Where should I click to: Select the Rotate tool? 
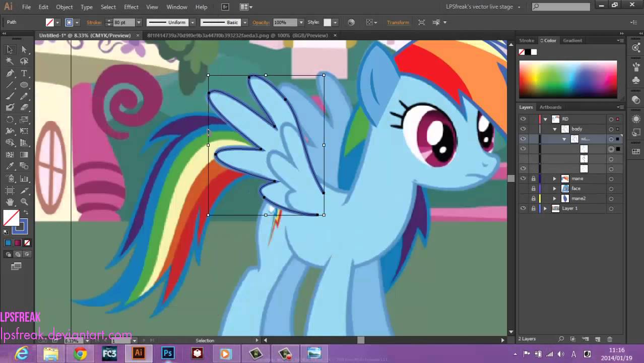[x=10, y=119]
